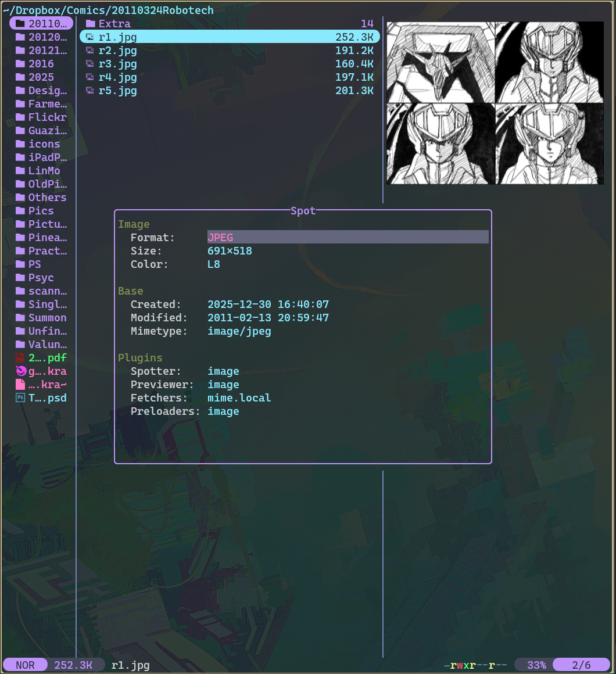Click the Krita icon beside the .kra file
This screenshot has height=674, width=616.
point(20,371)
